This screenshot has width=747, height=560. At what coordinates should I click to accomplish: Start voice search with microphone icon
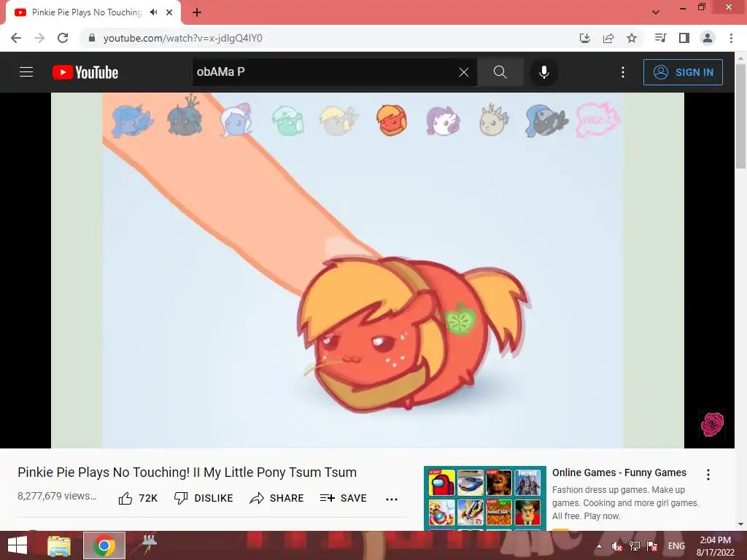pos(543,72)
